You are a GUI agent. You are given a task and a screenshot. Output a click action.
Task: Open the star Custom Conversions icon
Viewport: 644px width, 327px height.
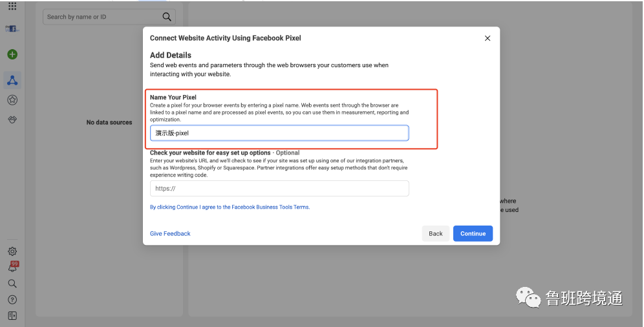click(12, 100)
